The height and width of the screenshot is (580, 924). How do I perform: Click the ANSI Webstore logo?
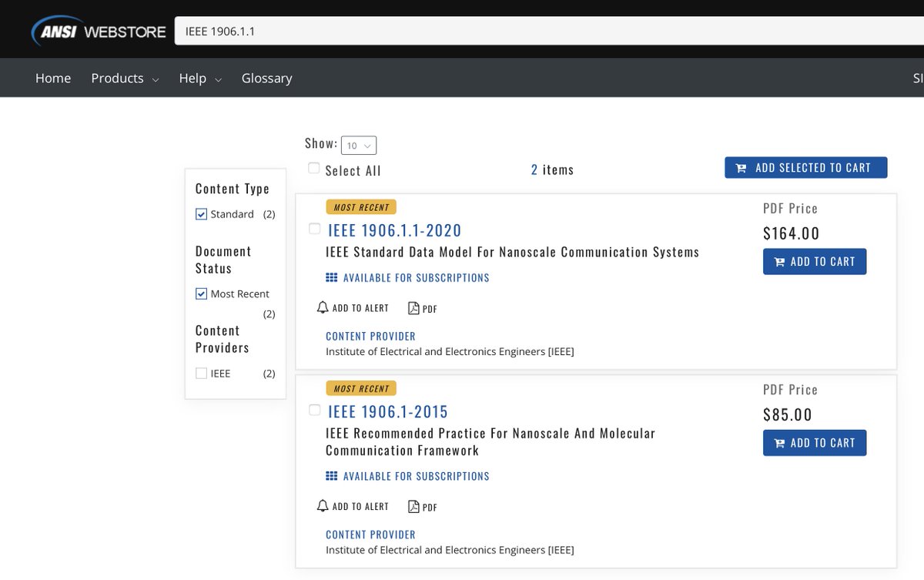99,32
